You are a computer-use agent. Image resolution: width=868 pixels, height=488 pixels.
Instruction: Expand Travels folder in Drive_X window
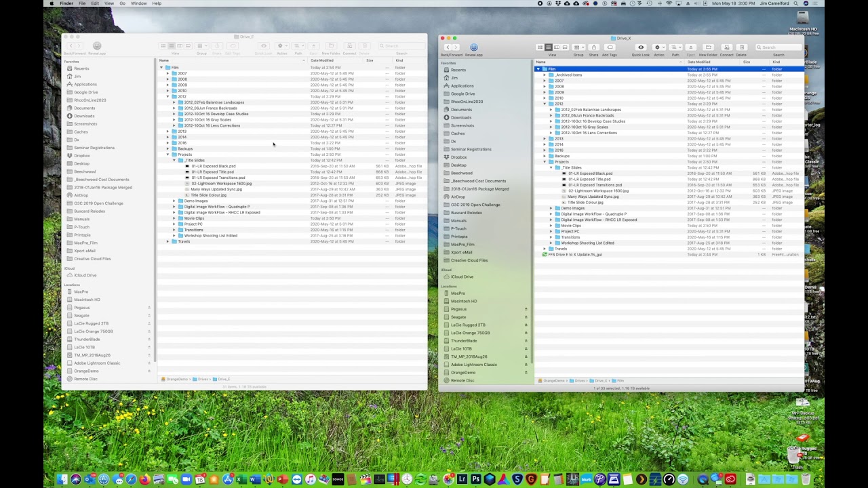point(545,249)
